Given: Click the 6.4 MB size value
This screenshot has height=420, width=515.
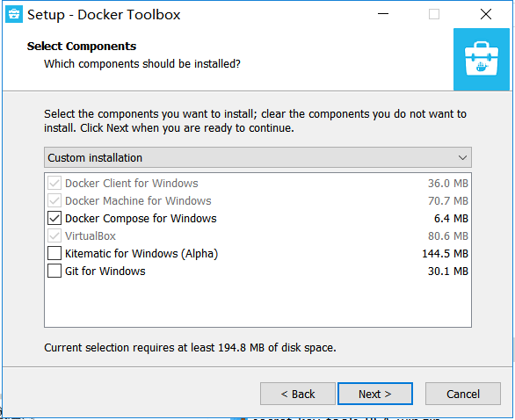Looking at the screenshot, I should click(451, 219).
